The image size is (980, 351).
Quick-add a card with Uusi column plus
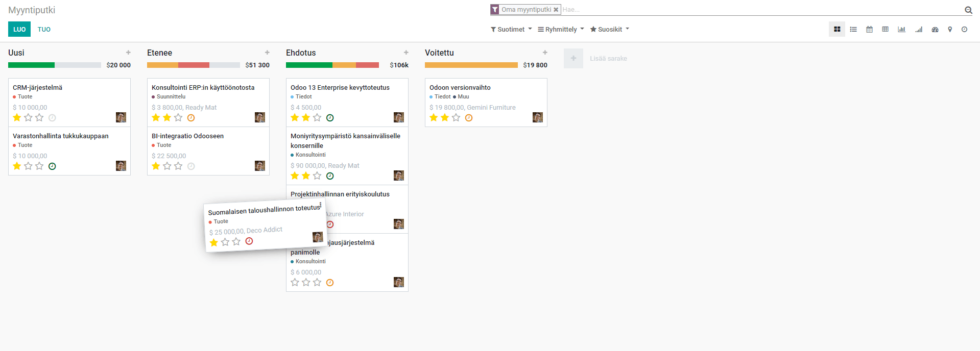(x=128, y=53)
